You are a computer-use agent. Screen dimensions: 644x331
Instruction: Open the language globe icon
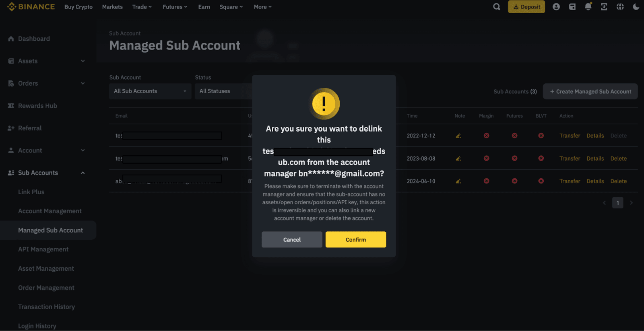[620, 7]
